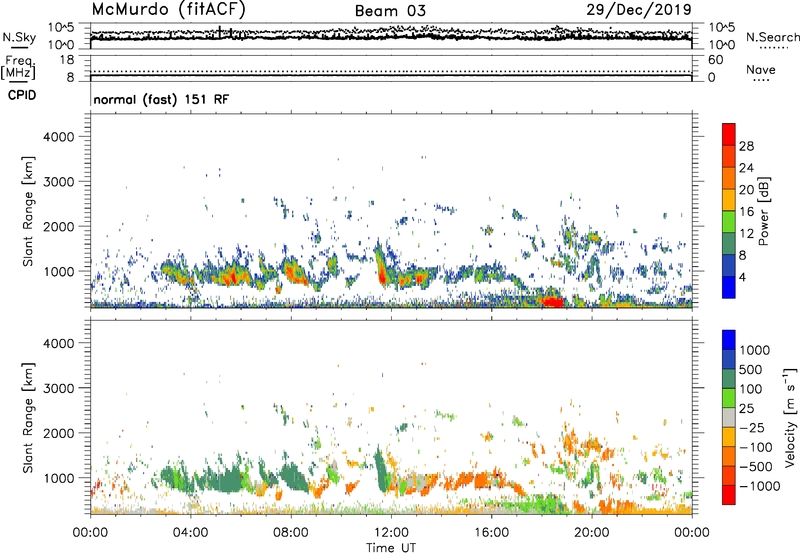Viewport: 800px width, 554px height.
Task: Click the 04:00 time axis label
Action: [190, 533]
